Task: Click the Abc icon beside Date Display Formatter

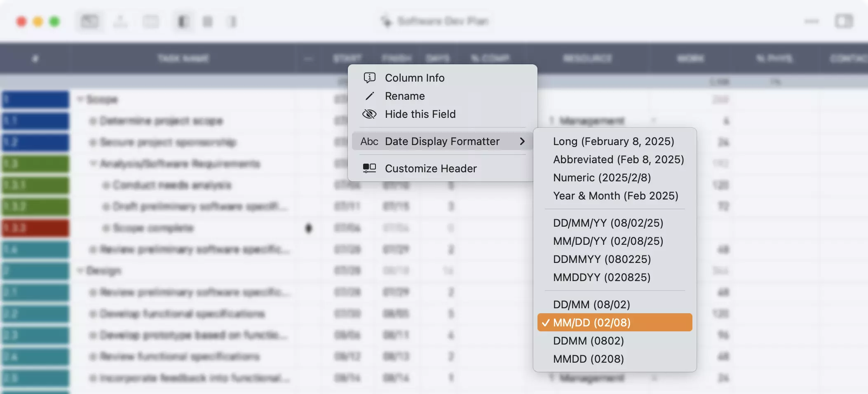Action: (369, 141)
